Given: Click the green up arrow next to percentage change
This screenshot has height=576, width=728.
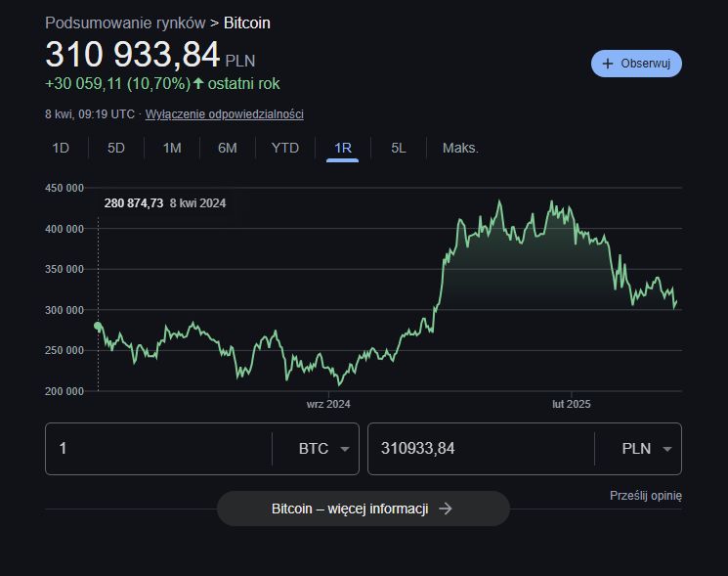Looking at the screenshot, I should (198, 84).
